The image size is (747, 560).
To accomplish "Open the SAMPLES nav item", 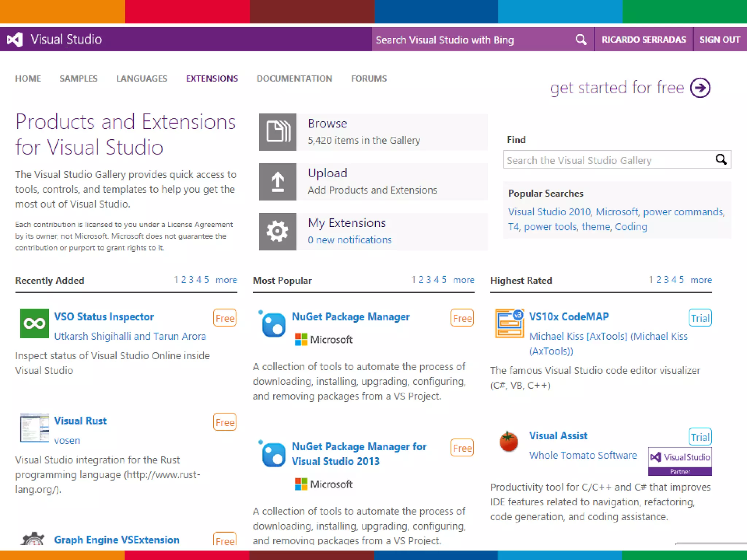I will pos(78,78).
